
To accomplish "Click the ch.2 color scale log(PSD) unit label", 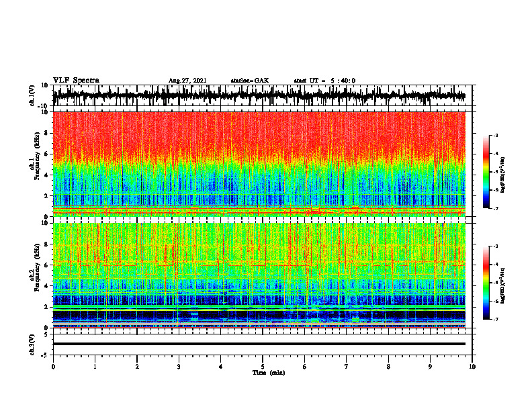I will 504,286.
